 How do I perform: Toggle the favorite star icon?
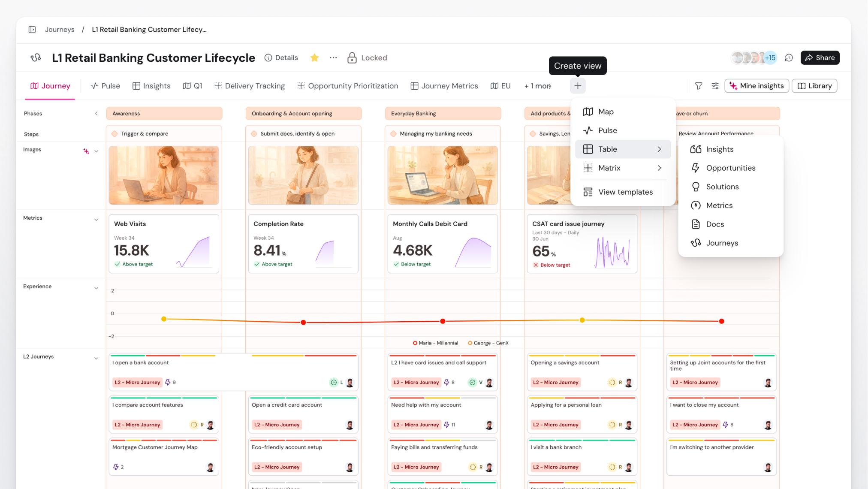point(314,57)
